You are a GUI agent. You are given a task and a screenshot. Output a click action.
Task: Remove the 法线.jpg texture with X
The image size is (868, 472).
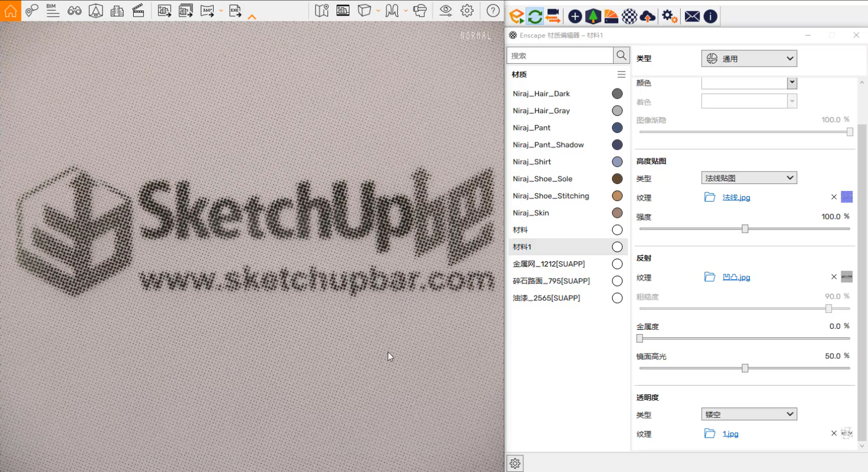tap(834, 197)
